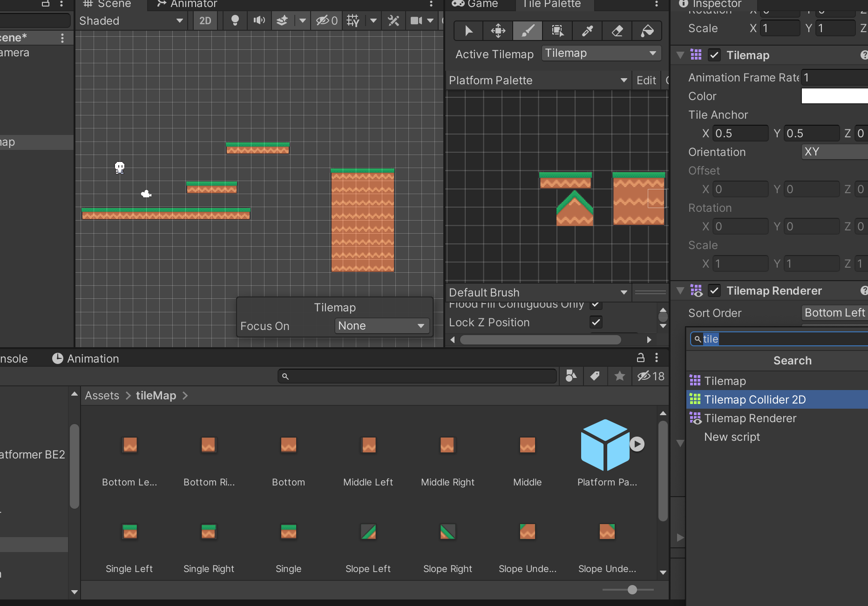868x606 pixels.
Task: Activate the Move selection tool
Action: (498, 31)
